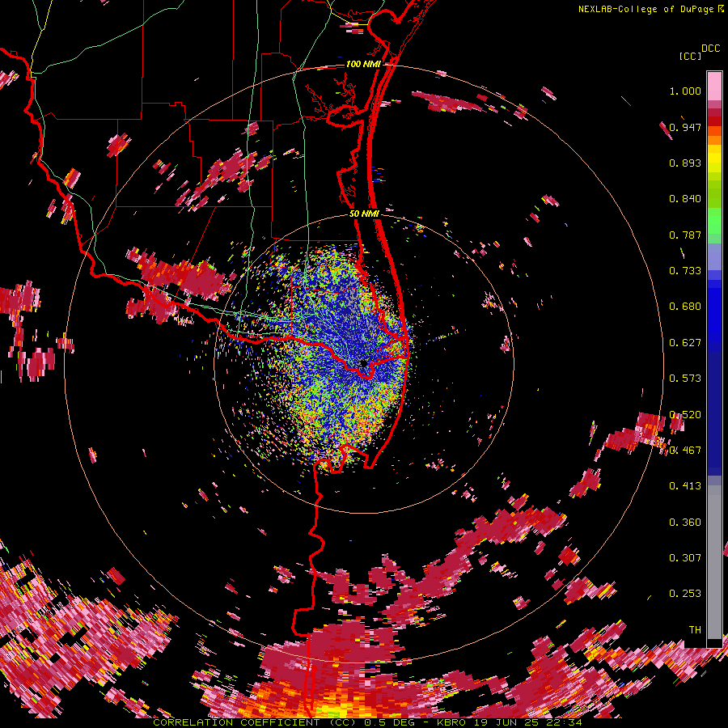Select the 0.733 color bar value
Screen dimensions: 728x728
(685, 271)
